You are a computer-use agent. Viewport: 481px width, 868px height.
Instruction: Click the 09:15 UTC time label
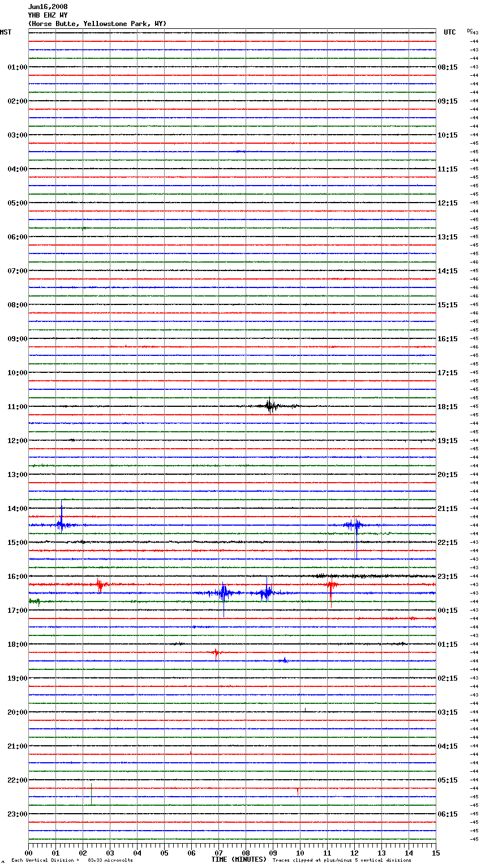448,101
